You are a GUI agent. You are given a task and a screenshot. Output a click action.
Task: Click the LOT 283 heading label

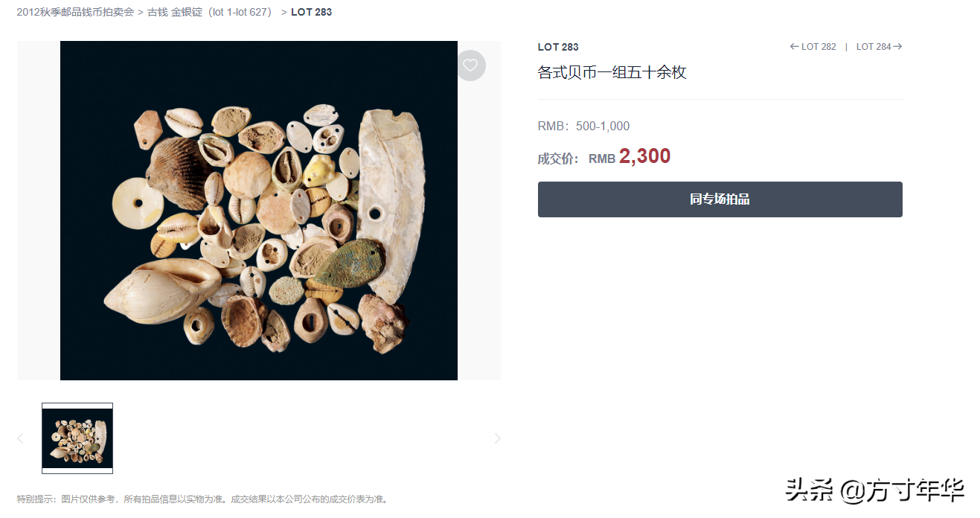558,47
